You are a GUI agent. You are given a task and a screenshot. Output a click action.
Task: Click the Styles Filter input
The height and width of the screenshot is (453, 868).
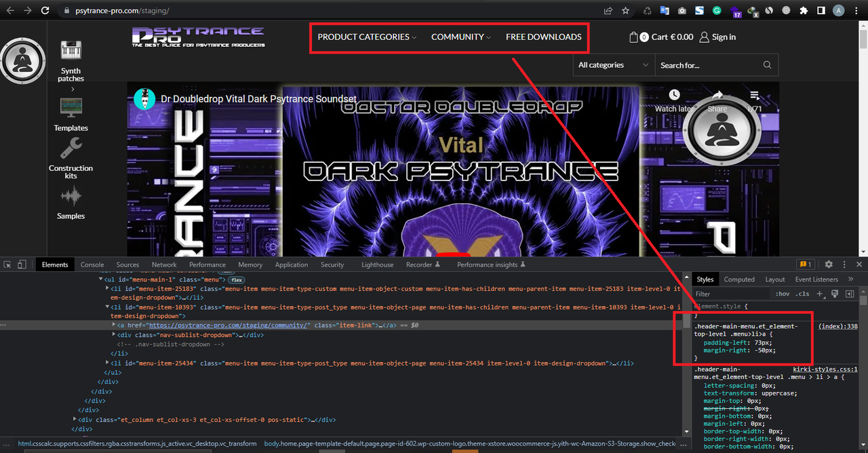coord(732,294)
